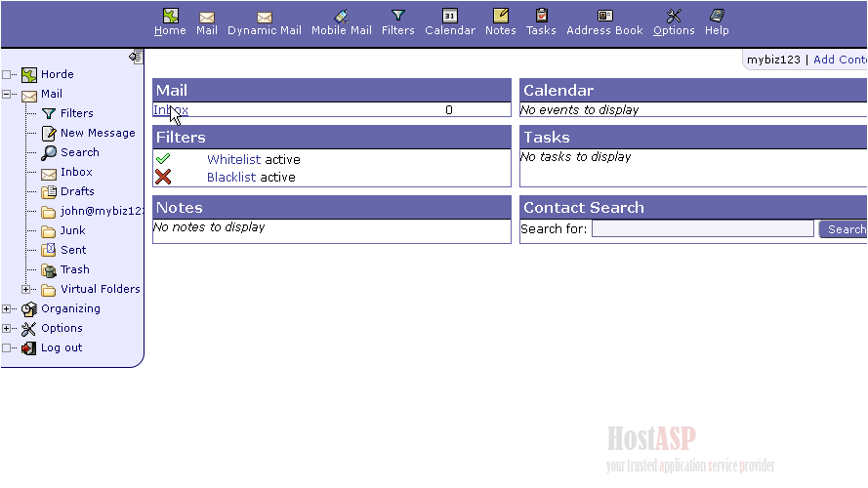Image resolution: width=868 pixels, height=488 pixels.
Task: Expand the Options node in sidebar
Action: [x=7, y=329]
